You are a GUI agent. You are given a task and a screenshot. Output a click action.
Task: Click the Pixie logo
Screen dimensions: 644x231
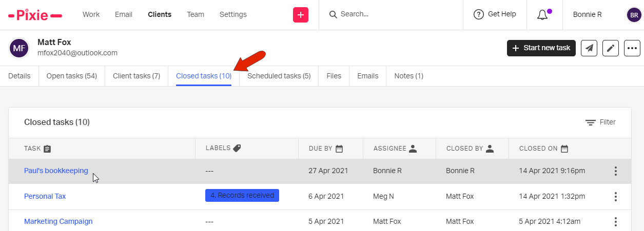(x=35, y=15)
